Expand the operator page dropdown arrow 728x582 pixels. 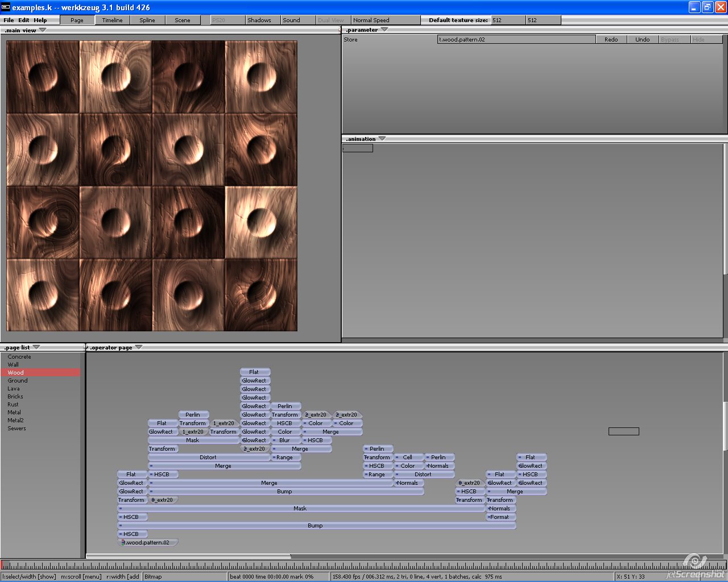point(139,347)
